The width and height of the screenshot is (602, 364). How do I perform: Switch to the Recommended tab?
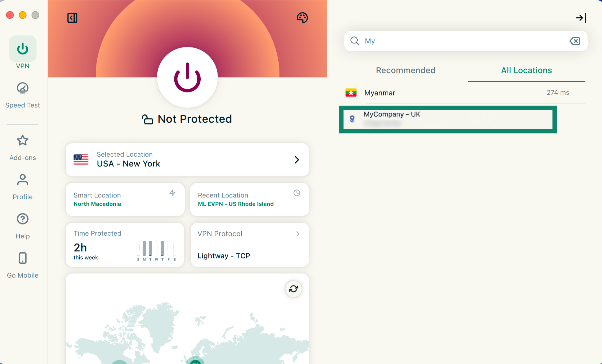(x=405, y=70)
